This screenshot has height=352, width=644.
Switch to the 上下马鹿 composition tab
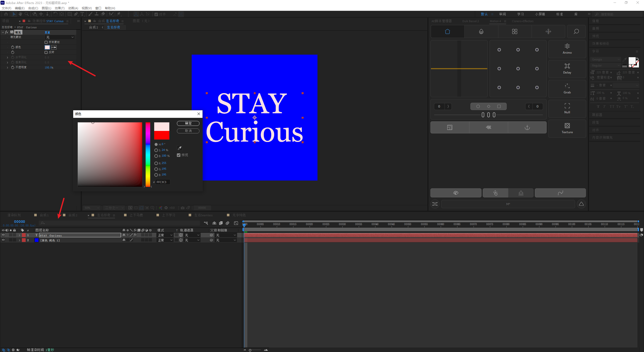136,215
